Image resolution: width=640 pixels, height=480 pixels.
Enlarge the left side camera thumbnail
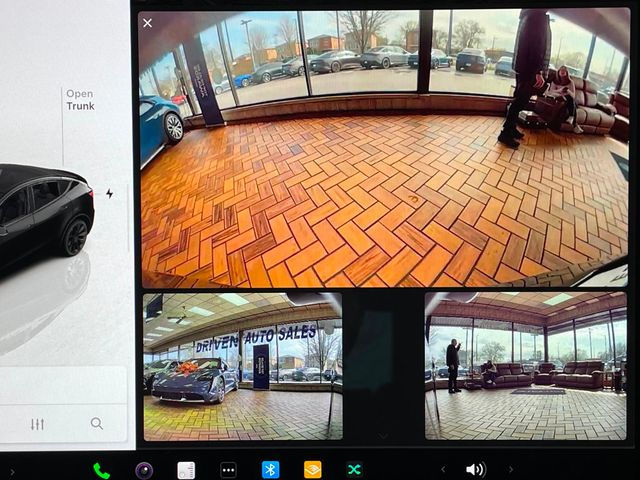[x=242, y=365]
